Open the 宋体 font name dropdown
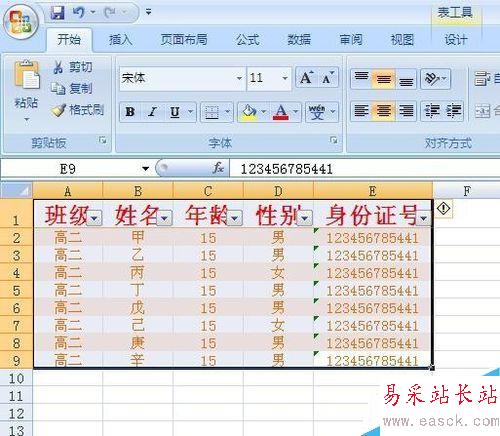The width and height of the screenshot is (500, 436). [239, 78]
